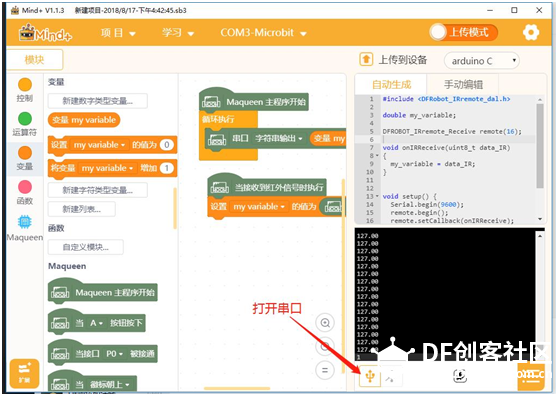Image resolution: width=558 pixels, height=396 pixels.
Task: Click the Serial.begin(9600); code line
Action: pos(427,205)
